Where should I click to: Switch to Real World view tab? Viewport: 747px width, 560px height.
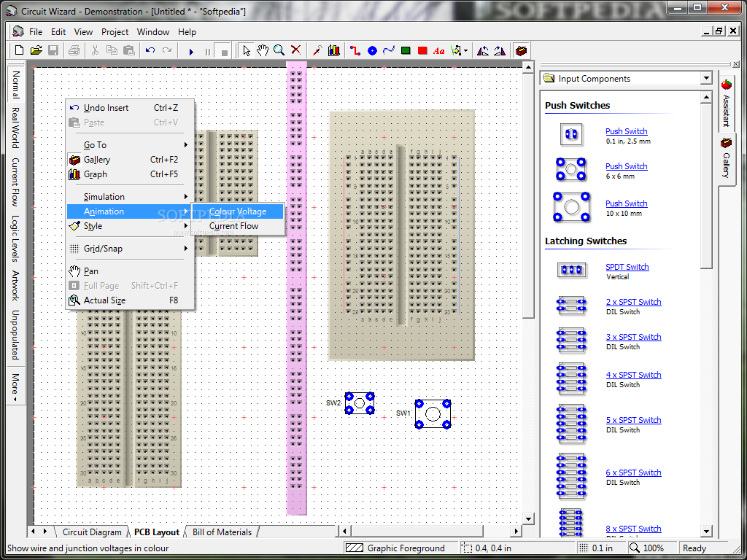coord(15,128)
